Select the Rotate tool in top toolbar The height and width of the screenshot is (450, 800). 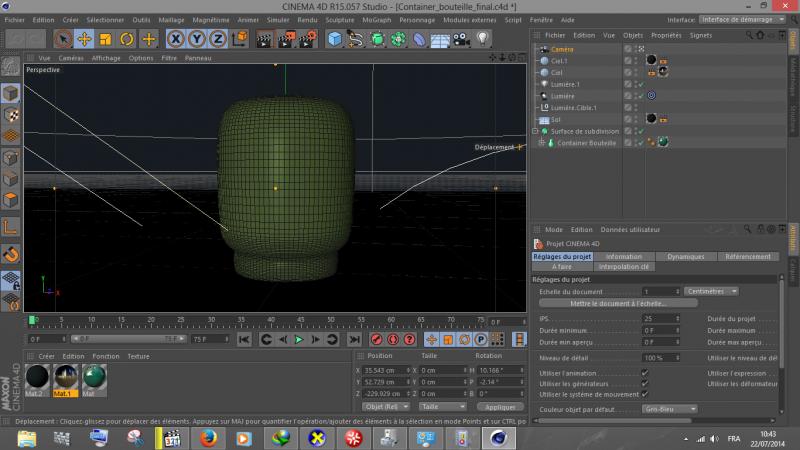coord(127,39)
